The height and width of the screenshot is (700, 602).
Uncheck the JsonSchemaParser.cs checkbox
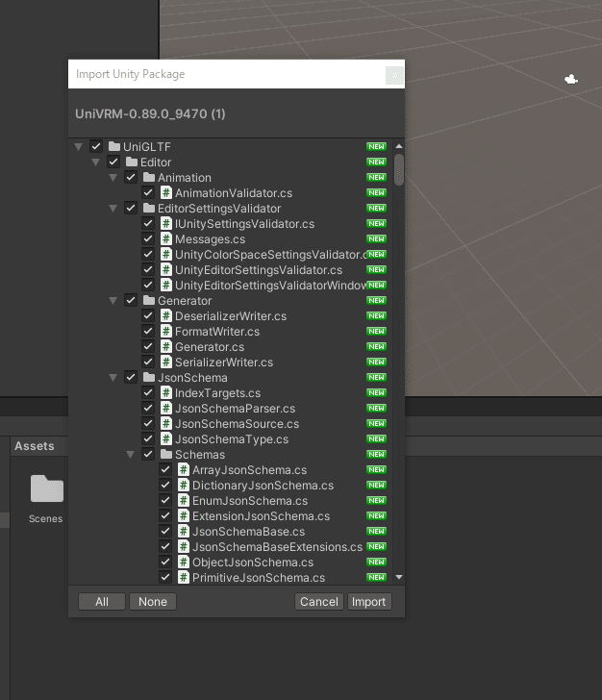[148, 408]
